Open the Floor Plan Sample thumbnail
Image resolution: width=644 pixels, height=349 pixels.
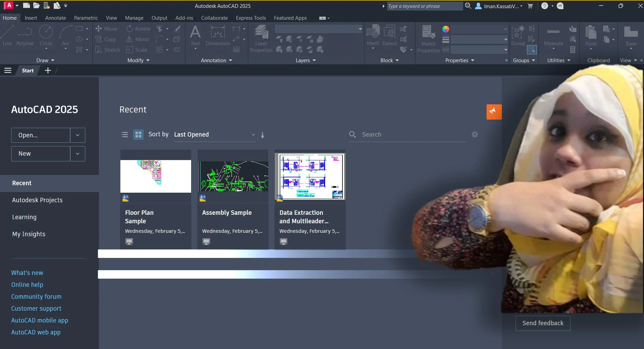156,176
